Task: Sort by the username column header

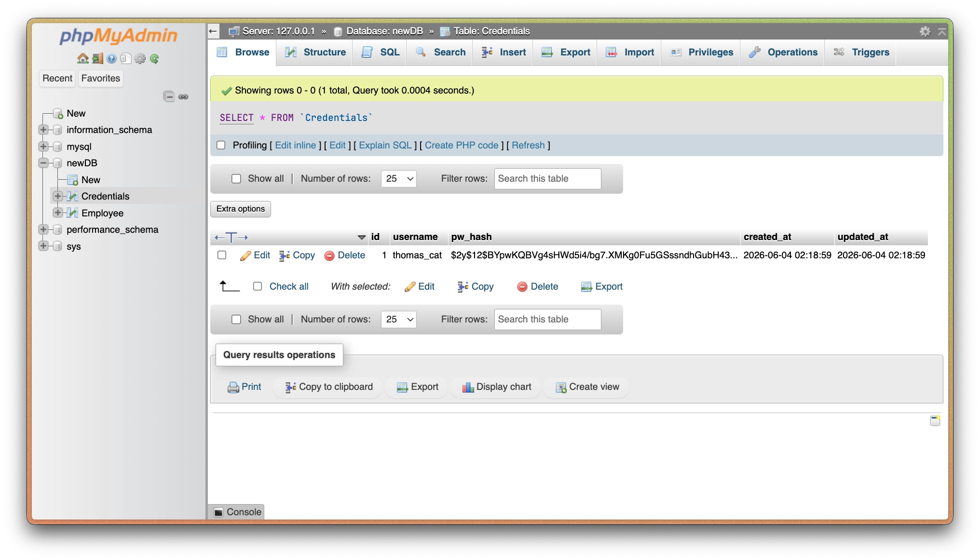Action: point(415,237)
